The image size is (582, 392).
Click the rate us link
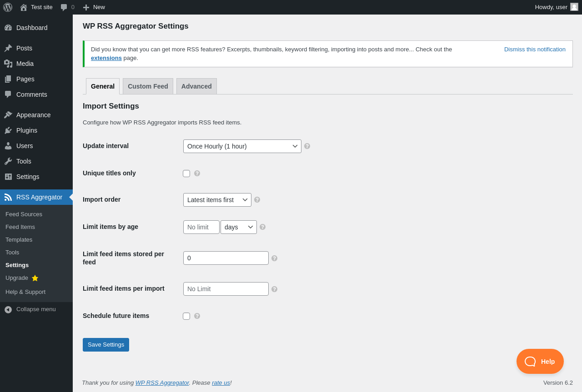(x=221, y=383)
